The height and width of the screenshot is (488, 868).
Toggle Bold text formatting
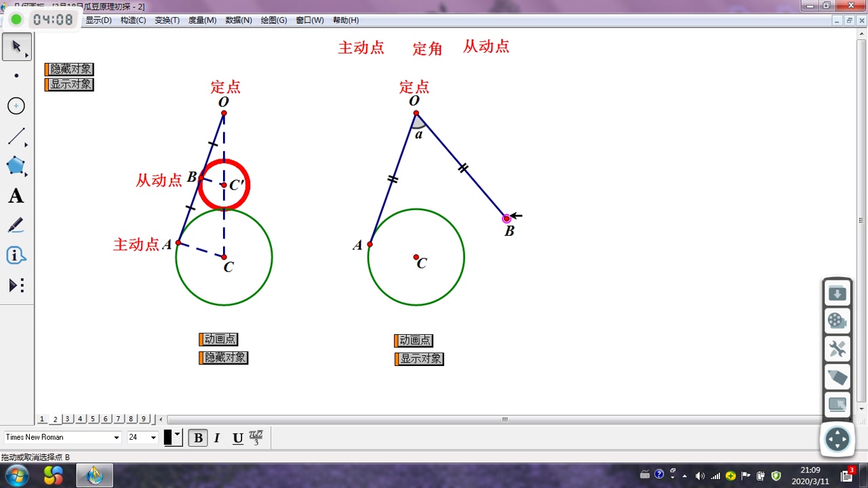click(198, 438)
